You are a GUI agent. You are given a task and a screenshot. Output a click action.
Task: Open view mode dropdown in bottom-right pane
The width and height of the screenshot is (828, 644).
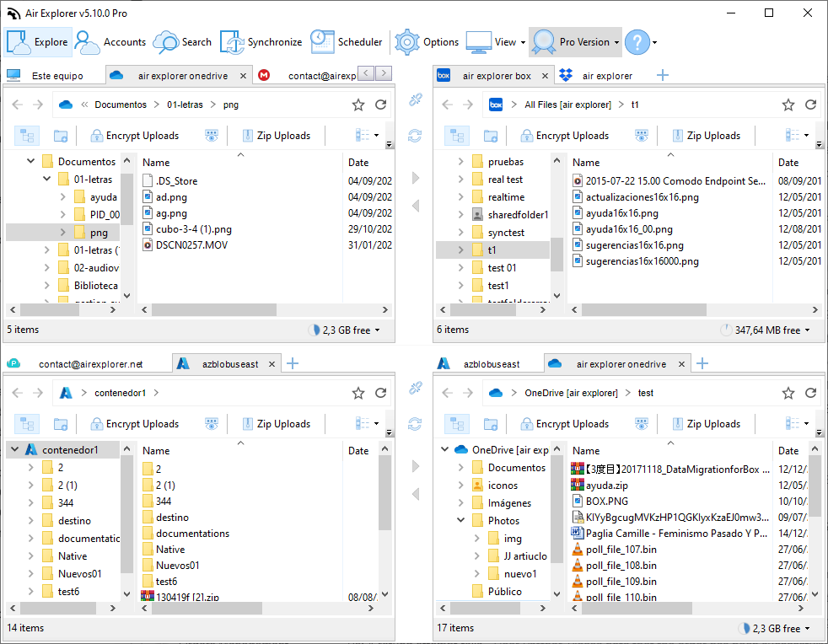tap(797, 423)
